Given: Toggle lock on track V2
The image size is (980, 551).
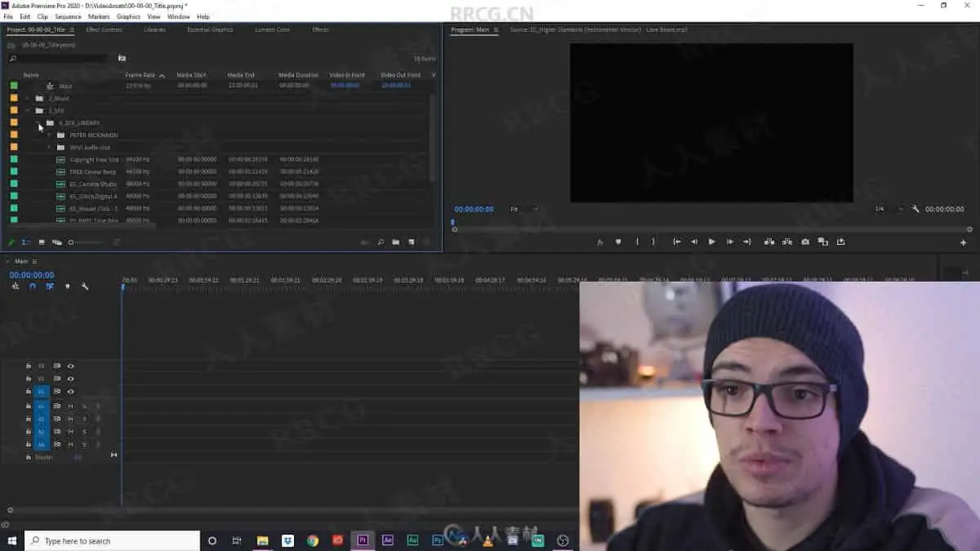Looking at the screenshot, I should pos(29,379).
